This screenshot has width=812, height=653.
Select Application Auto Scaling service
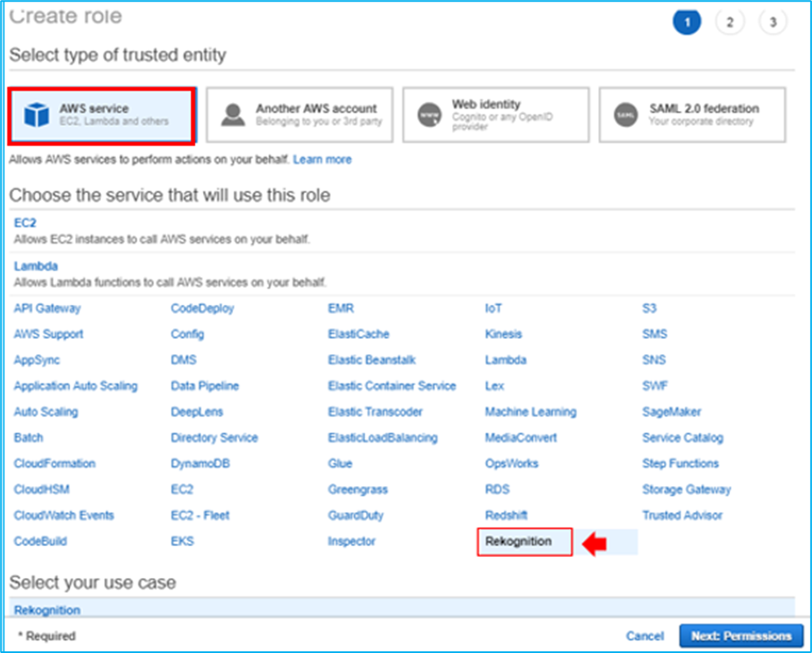pyautogui.click(x=76, y=386)
